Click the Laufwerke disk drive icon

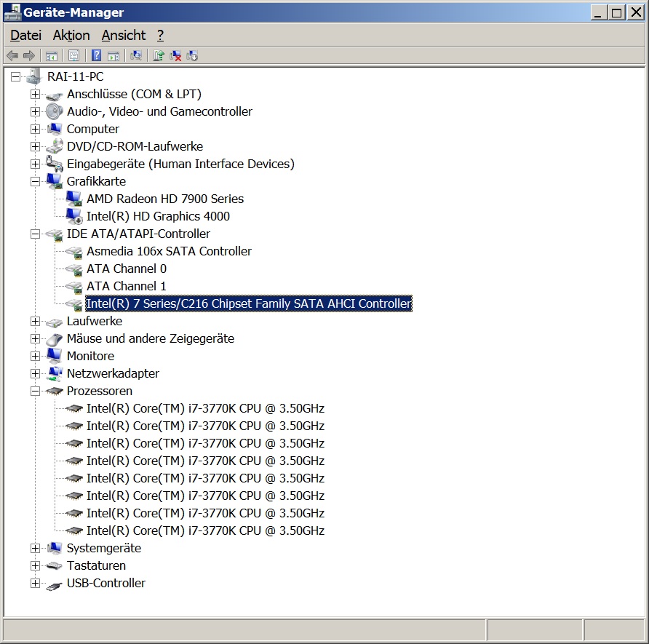pyautogui.click(x=55, y=322)
